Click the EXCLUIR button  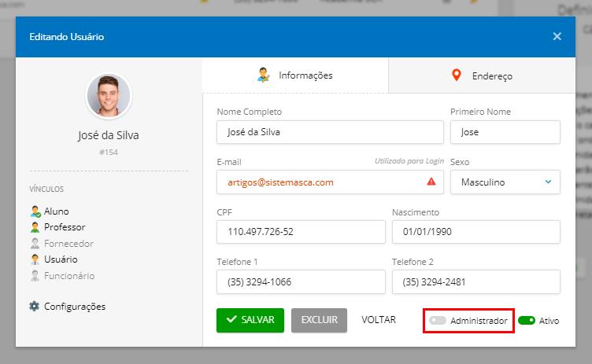[319, 320]
